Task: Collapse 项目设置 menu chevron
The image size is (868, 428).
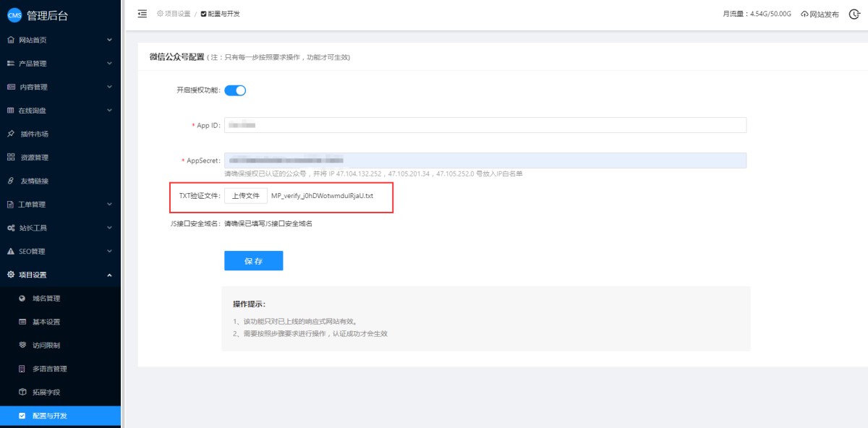Action: 109,275
